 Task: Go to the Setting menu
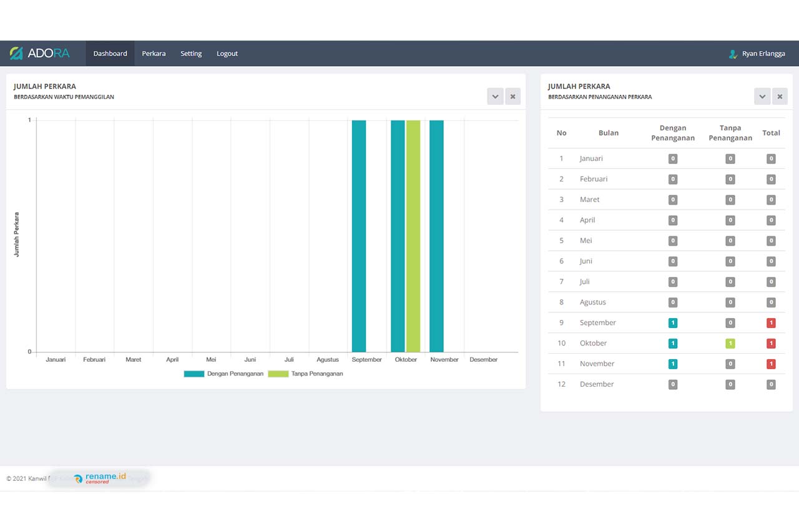[191, 54]
